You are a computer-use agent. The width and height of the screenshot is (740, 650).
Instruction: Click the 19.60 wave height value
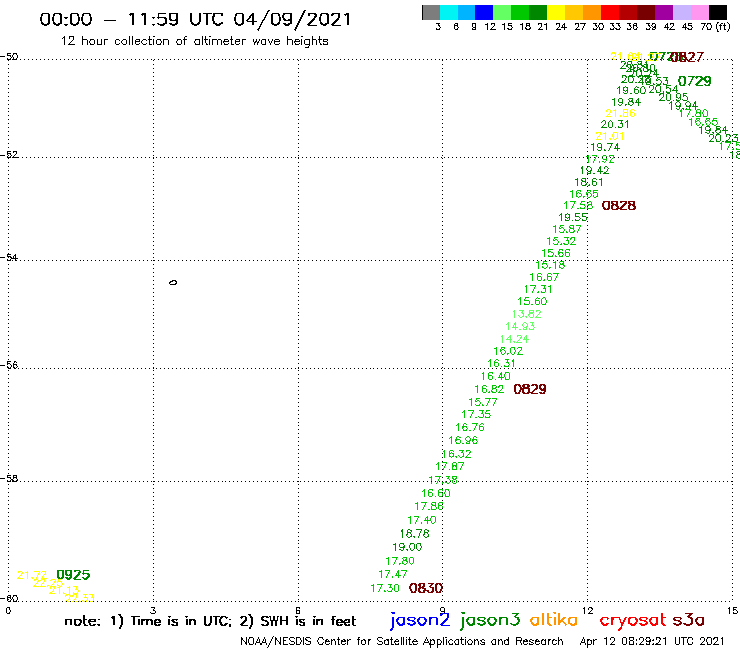click(x=631, y=90)
